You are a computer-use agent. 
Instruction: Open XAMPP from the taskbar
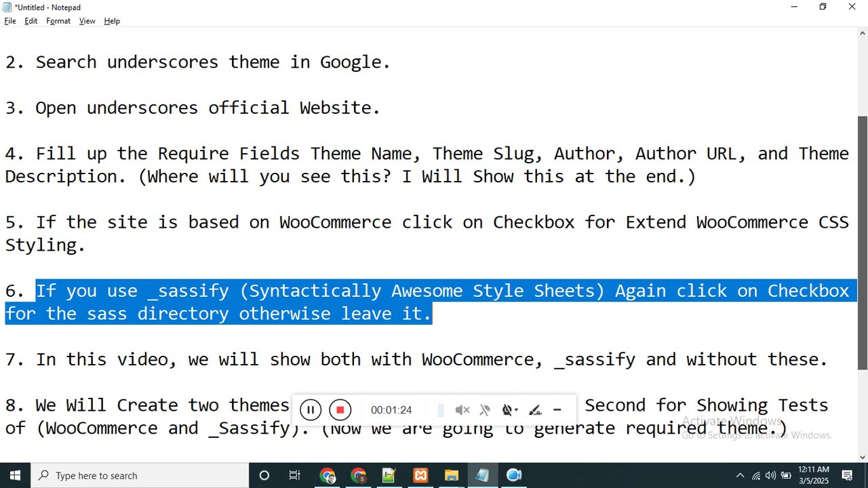[x=420, y=475]
